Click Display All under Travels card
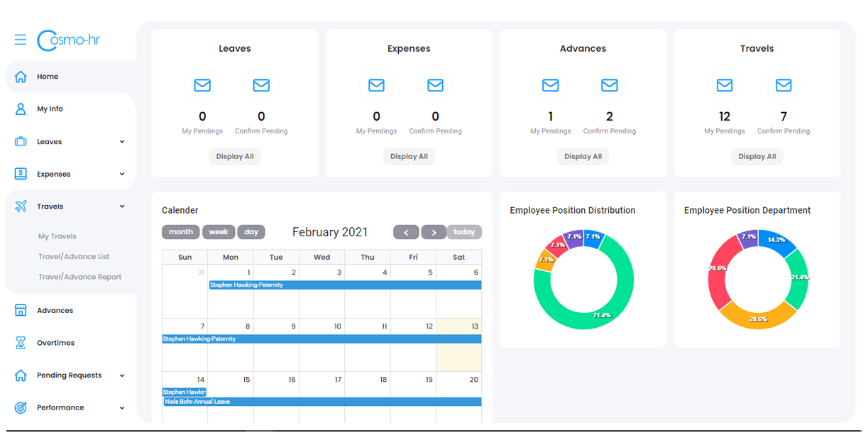This screenshot has height=445, width=868. point(757,157)
